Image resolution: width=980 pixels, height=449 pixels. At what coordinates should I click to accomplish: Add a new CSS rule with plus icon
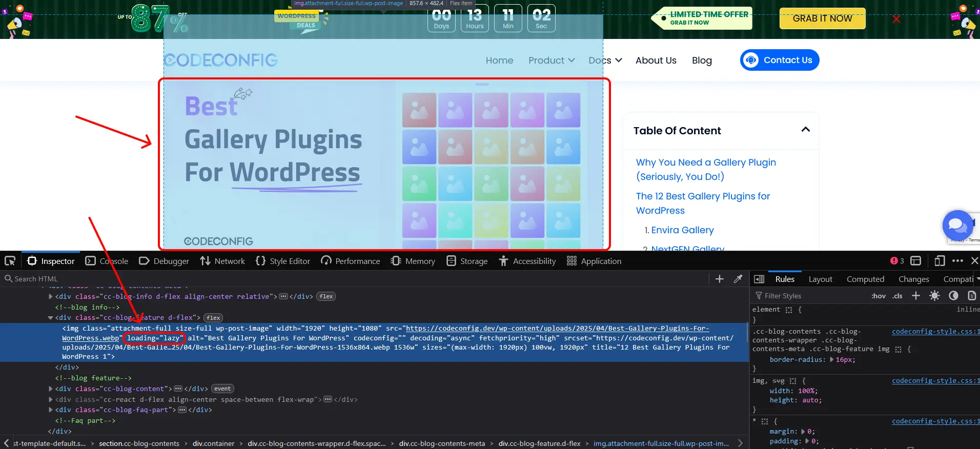click(916, 296)
